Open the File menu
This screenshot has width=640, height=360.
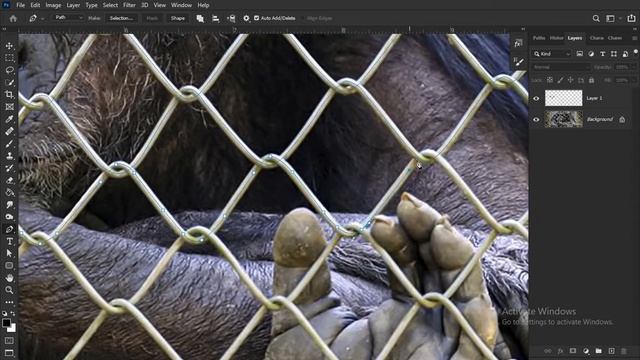pos(20,5)
